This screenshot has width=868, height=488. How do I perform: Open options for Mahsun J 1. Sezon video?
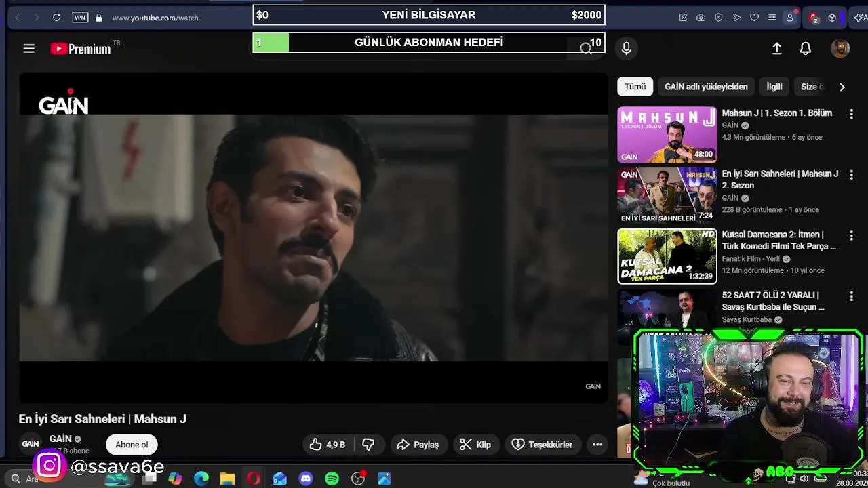(852, 115)
